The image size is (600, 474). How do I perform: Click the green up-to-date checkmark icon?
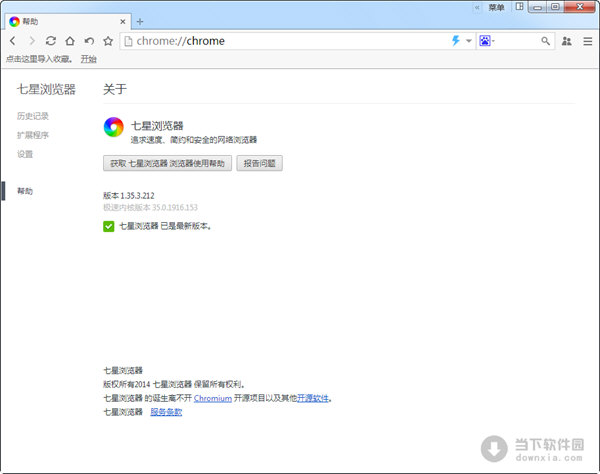click(x=109, y=226)
